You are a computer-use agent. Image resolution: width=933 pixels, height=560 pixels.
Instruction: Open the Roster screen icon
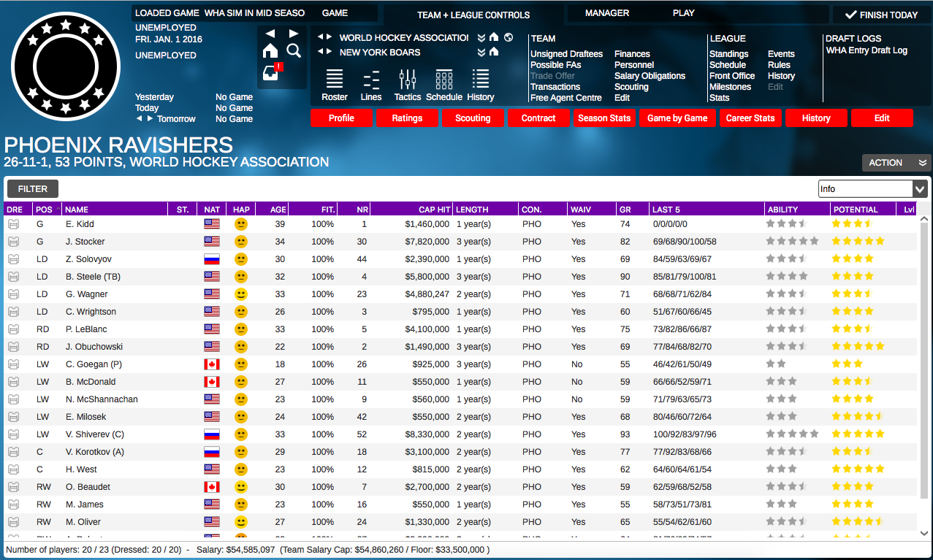coord(334,80)
